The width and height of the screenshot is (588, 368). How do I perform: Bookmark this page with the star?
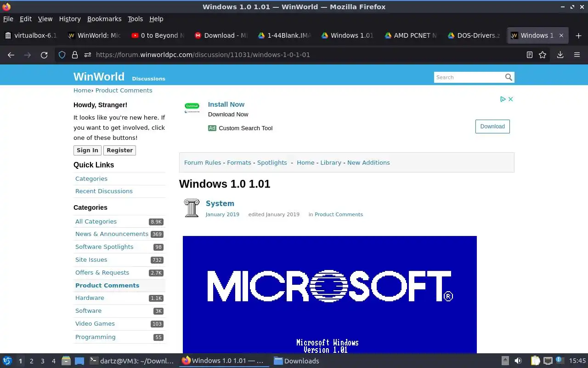click(543, 55)
